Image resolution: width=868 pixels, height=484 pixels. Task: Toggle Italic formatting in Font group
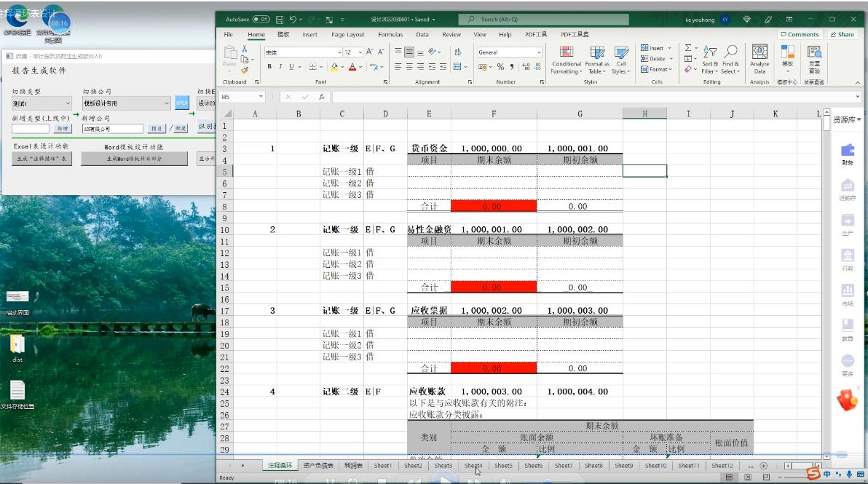tap(280, 67)
